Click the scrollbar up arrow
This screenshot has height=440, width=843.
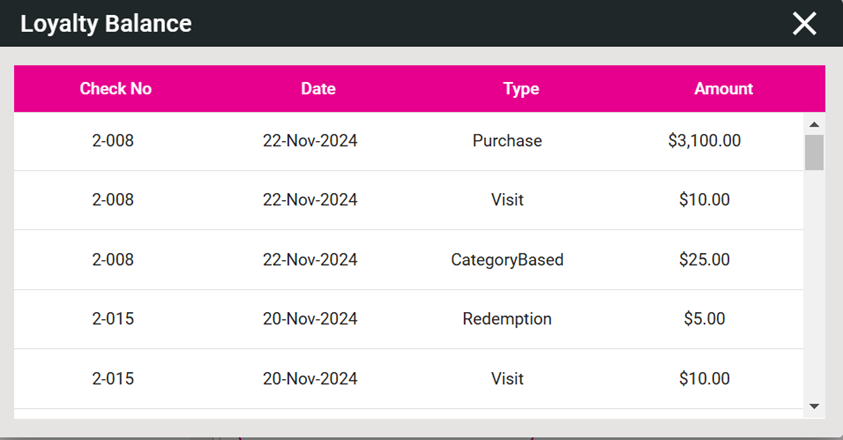(814, 125)
